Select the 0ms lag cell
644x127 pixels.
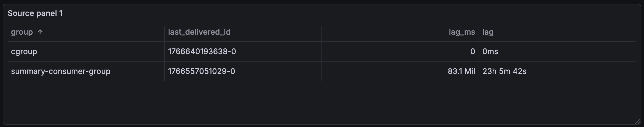pyautogui.click(x=490, y=52)
